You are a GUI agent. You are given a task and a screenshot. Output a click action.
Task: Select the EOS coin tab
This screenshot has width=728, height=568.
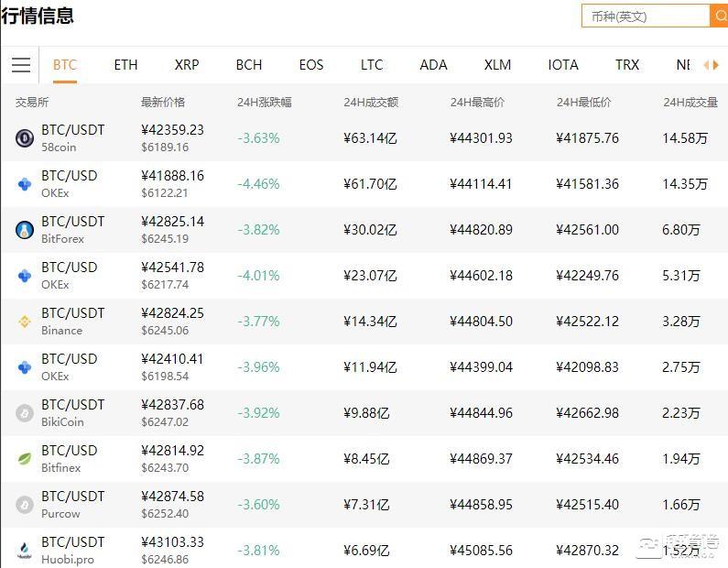coord(311,65)
